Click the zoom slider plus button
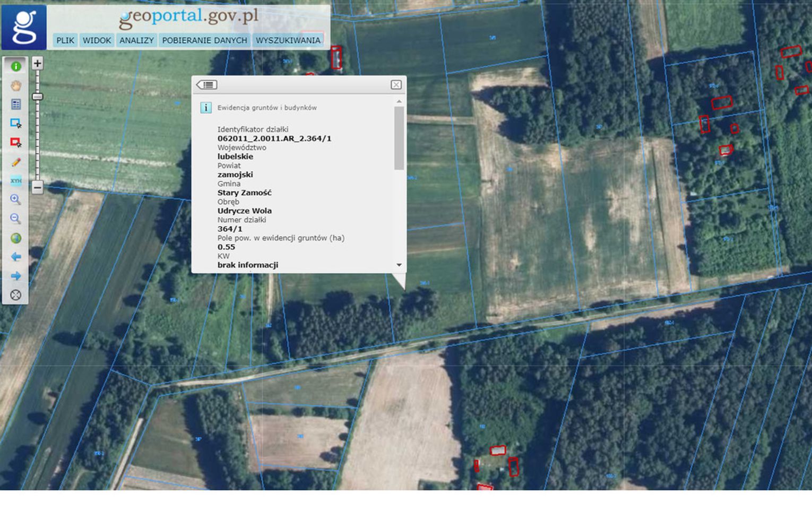This screenshot has width=812, height=512. tap(37, 64)
